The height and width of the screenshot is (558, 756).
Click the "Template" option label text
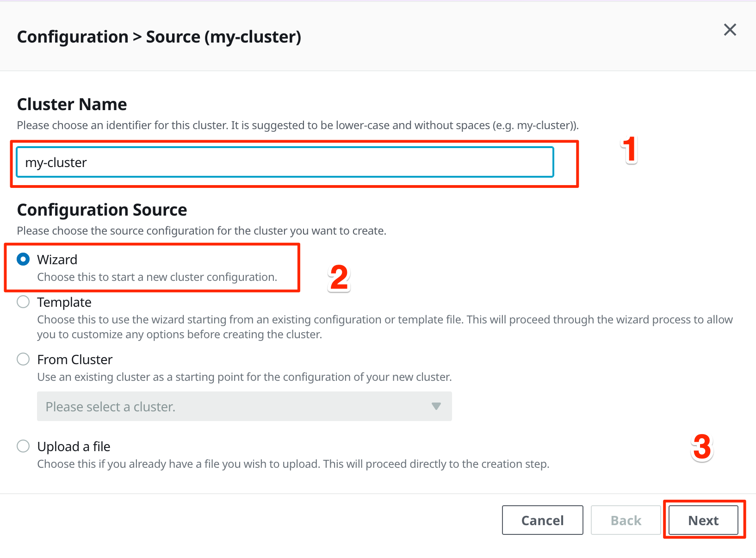pos(64,302)
